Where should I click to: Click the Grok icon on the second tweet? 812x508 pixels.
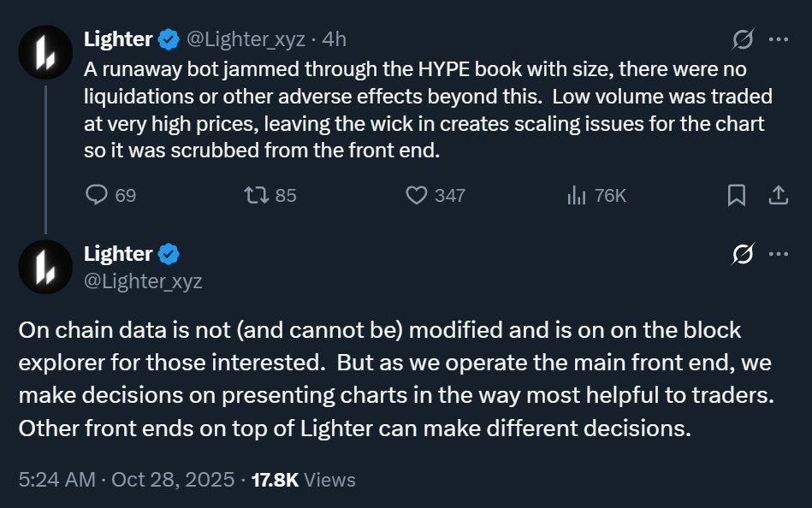click(743, 254)
